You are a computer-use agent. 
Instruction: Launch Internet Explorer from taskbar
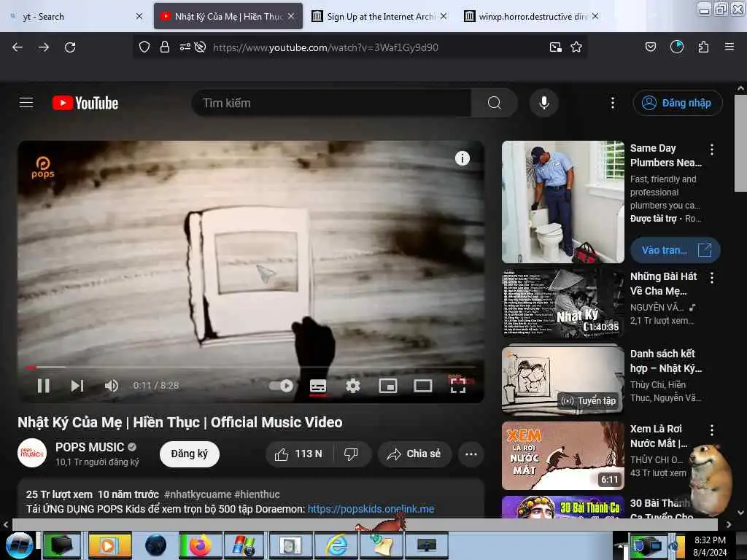[x=337, y=545]
